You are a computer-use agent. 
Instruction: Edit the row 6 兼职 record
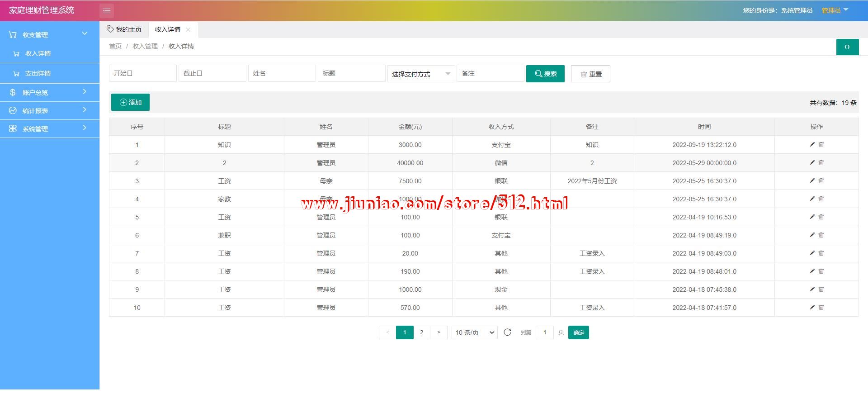(812, 235)
